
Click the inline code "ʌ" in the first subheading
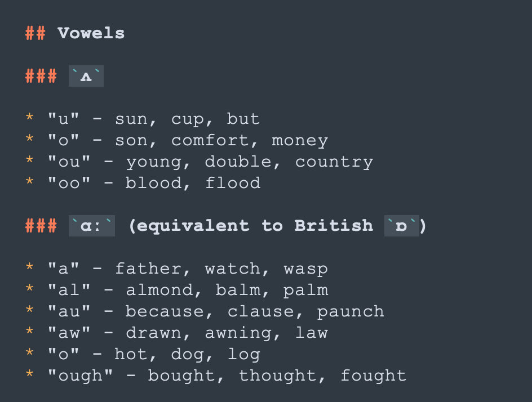[x=86, y=77]
